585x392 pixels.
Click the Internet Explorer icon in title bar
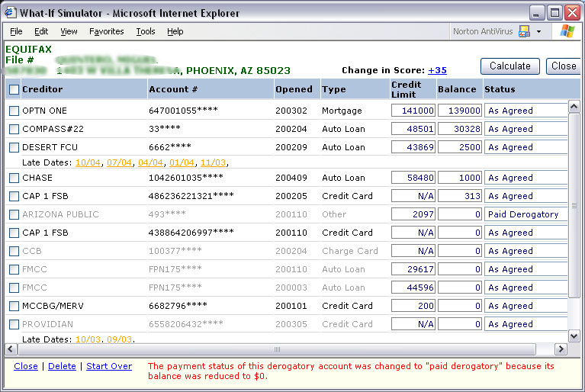[x=10, y=12]
